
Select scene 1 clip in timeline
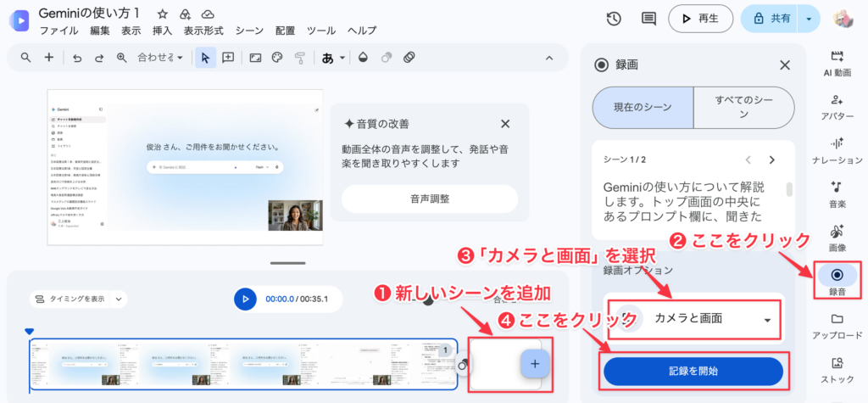pyautogui.click(x=243, y=364)
